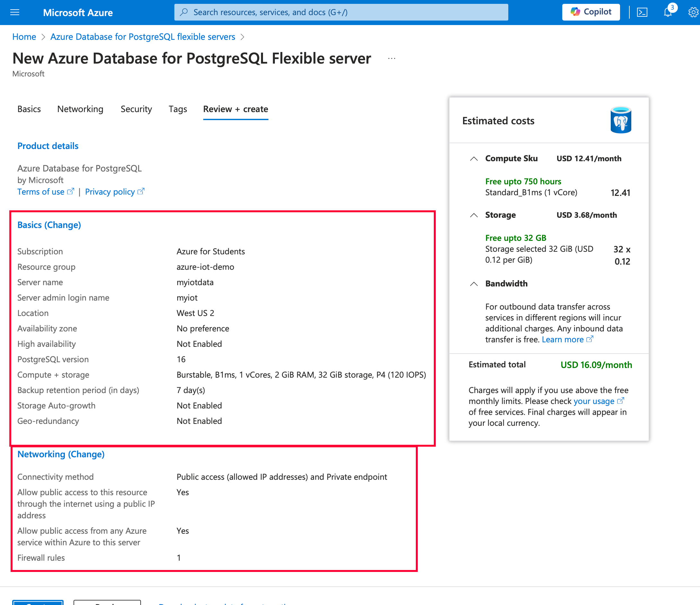Collapse the Storage cost section
Screen dimensions: 700x605
474,215
